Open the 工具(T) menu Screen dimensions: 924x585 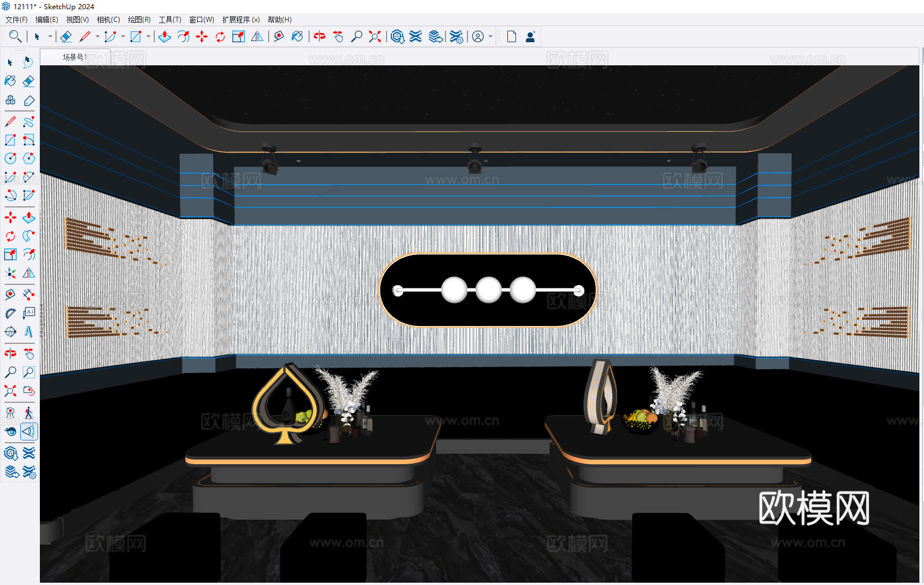point(170,20)
